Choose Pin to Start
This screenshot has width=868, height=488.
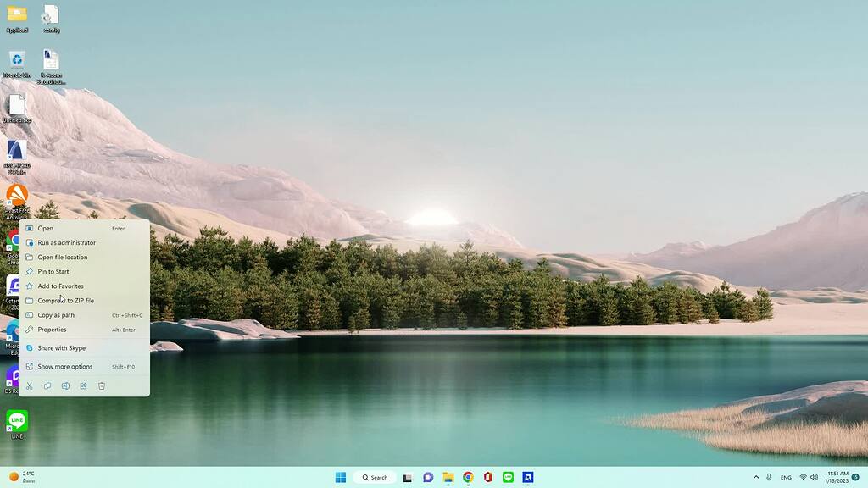click(x=53, y=271)
